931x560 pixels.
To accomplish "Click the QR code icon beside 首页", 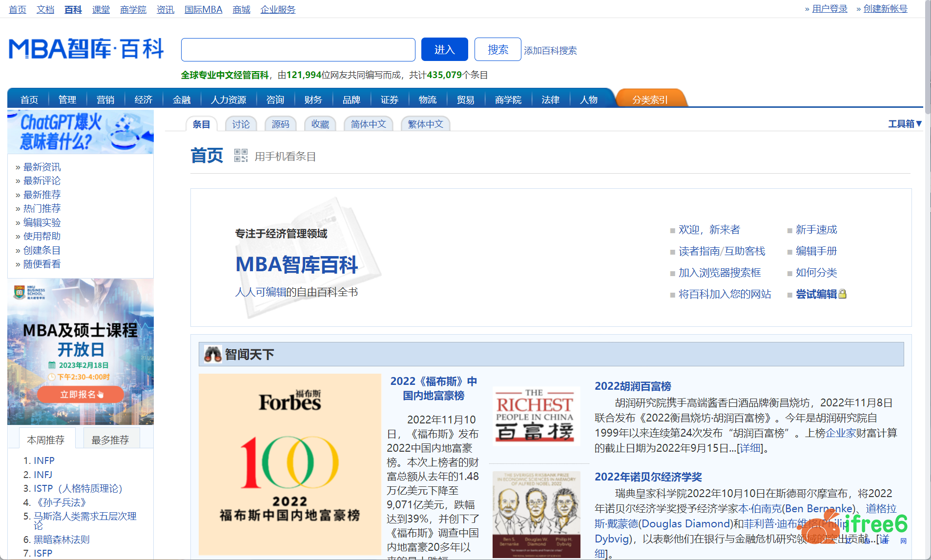I will (x=241, y=156).
